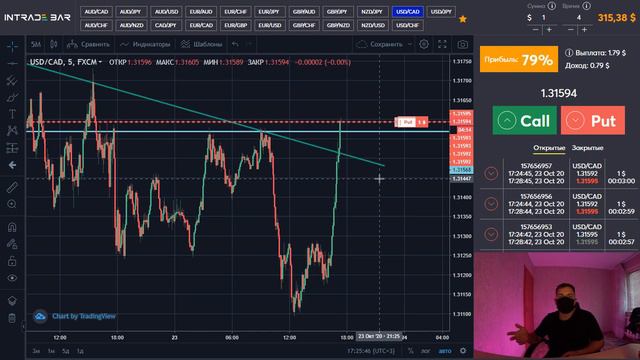Open the open trade 157656957 row
This screenshot has height=360, width=640.
(x=558, y=173)
